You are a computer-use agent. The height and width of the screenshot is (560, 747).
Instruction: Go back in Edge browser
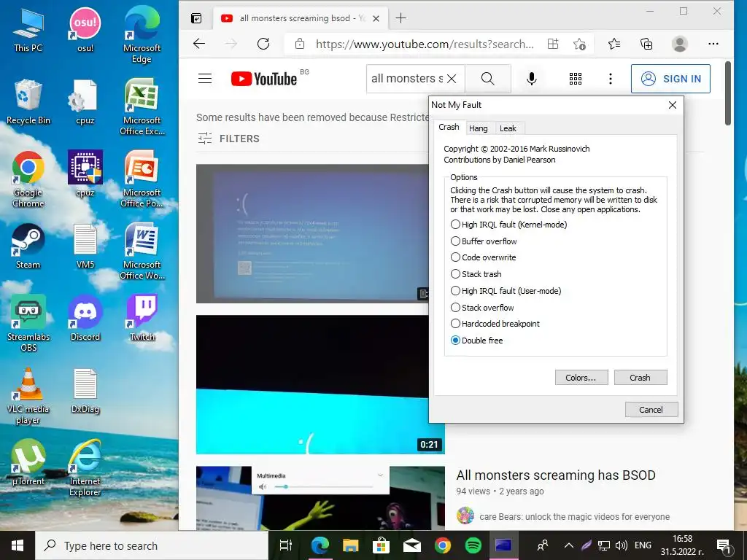[x=199, y=44]
